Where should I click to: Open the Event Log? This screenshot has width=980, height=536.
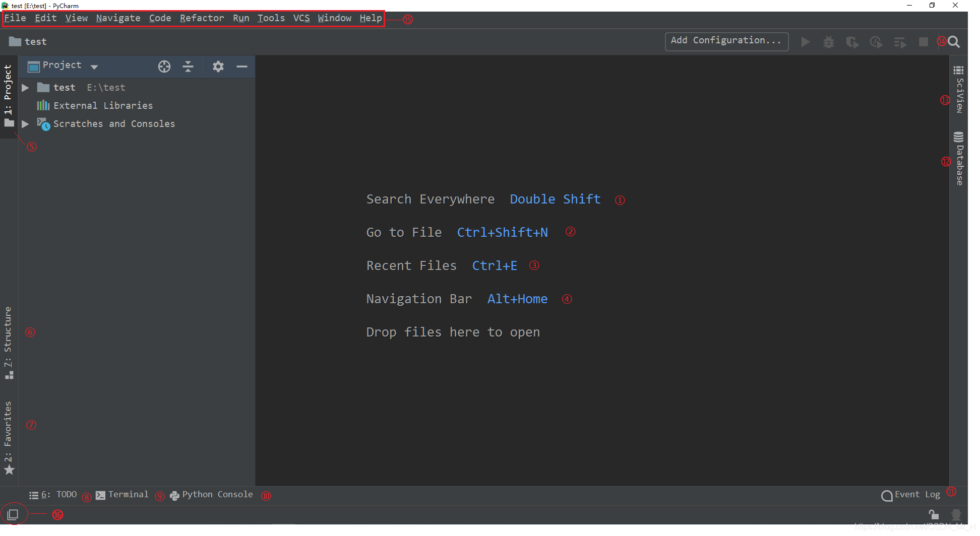click(911, 495)
